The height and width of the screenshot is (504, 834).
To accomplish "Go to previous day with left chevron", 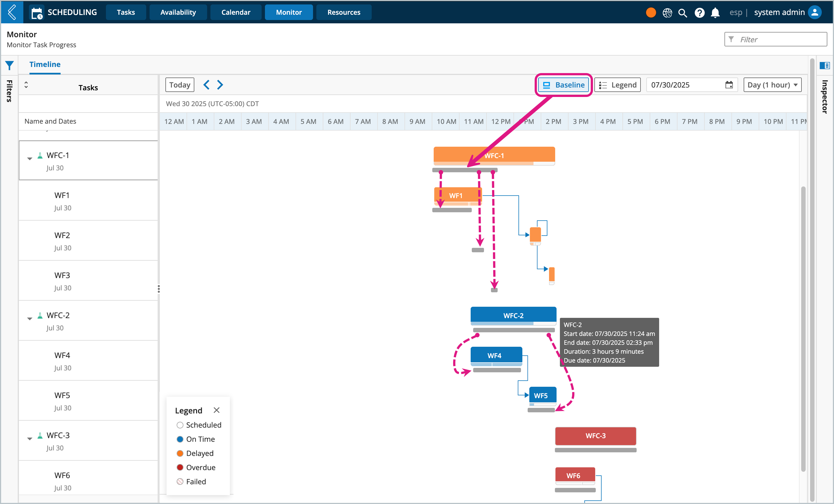I will click(206, 84).
